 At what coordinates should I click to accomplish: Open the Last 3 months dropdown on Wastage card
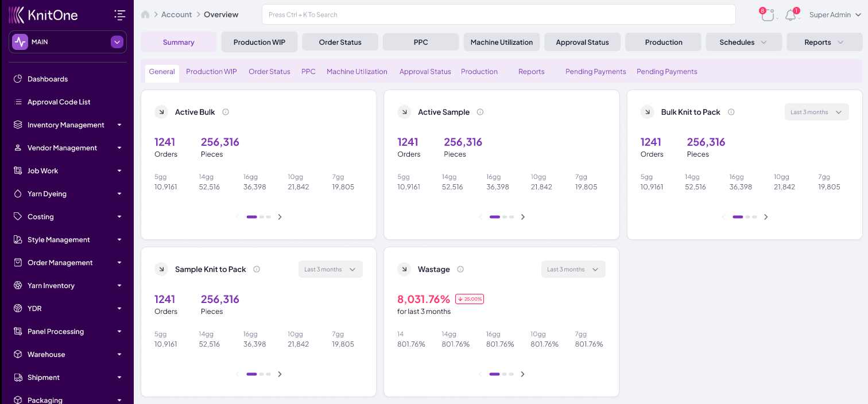(572, 269)
